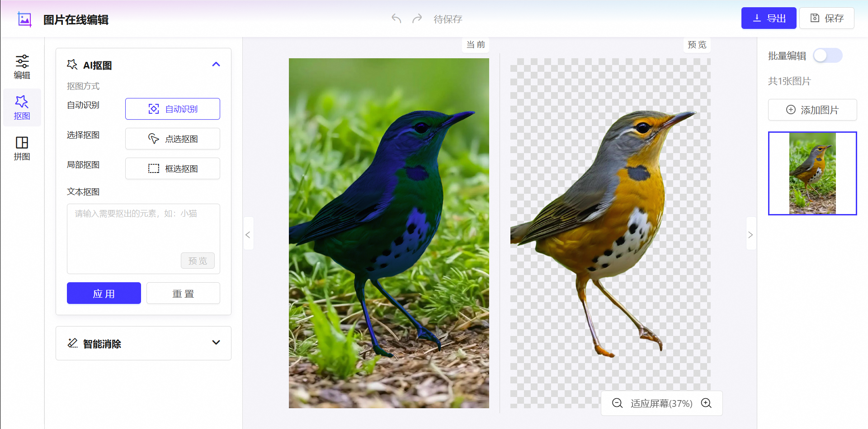868x429 pixels.
Task: Redo the last edit
Action: [417, 19]
